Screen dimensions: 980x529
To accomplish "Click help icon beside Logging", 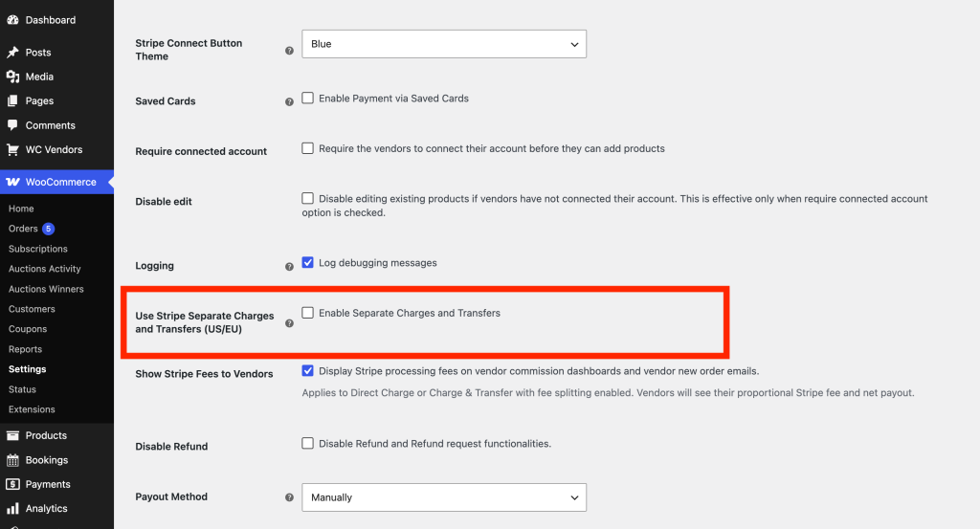I will click(289, 267).
